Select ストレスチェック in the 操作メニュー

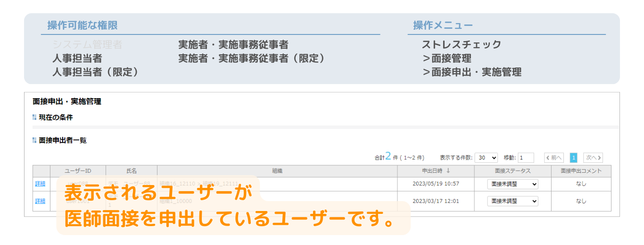click(461, 45)
